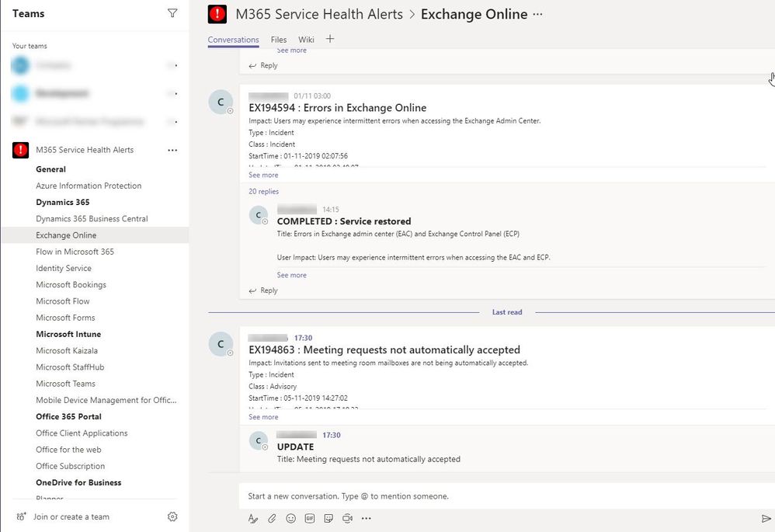Add a new tab with the plus icon
The width and height of the screenshot is (775, 532).
329,39
